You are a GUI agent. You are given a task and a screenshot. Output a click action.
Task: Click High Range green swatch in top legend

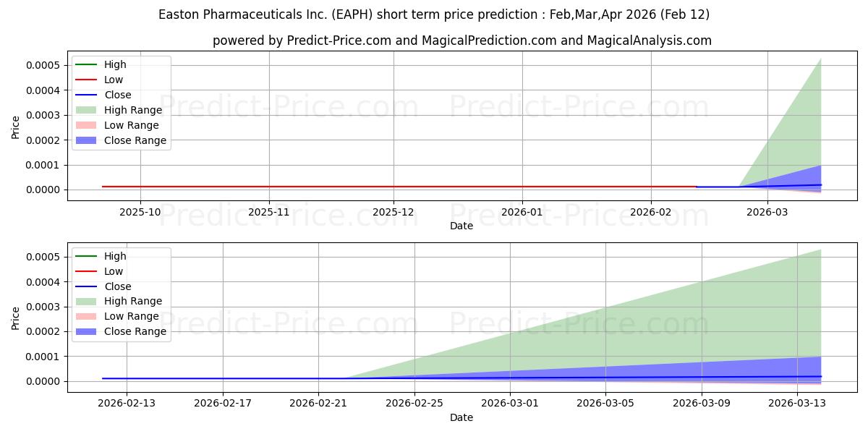[86, 110]
